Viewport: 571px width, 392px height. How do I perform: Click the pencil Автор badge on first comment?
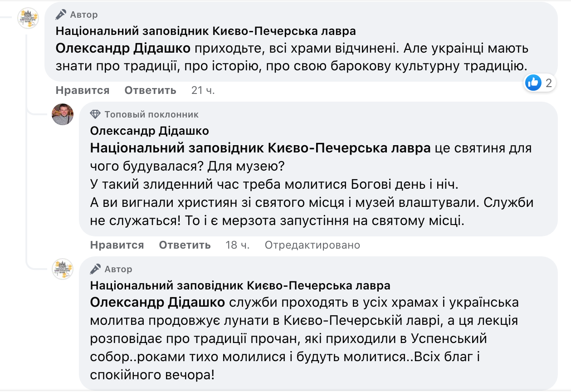[x=77, y=15]
